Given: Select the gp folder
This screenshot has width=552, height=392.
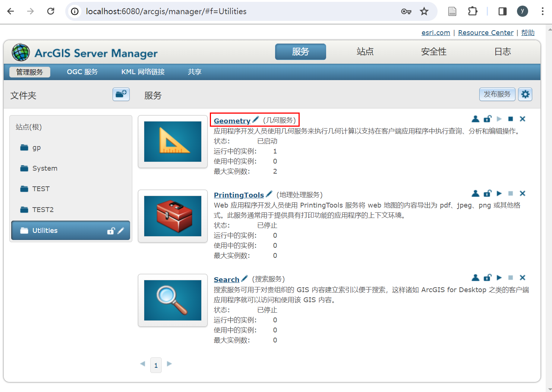Looking at the screenshot, I should [71, 148].
